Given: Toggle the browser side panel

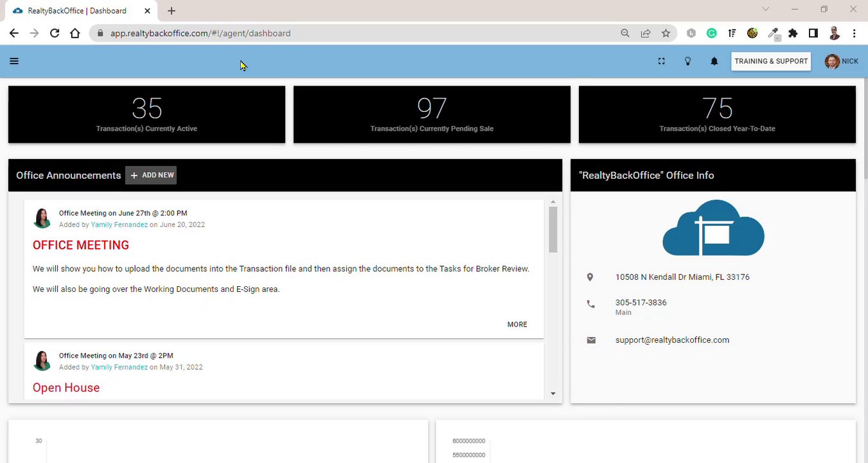Looking at the screenshot, I should click(813, 33).
